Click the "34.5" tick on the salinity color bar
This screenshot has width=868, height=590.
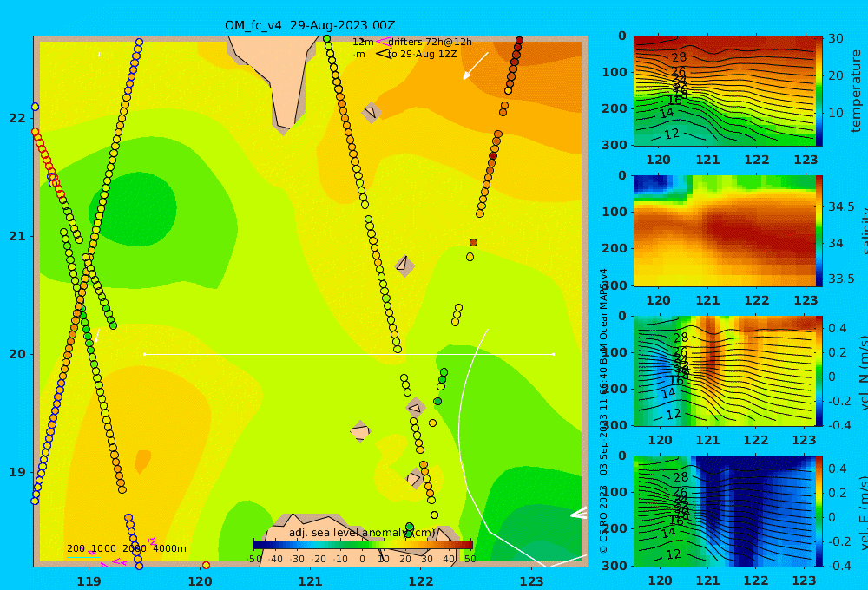click(x=841, y=206)
